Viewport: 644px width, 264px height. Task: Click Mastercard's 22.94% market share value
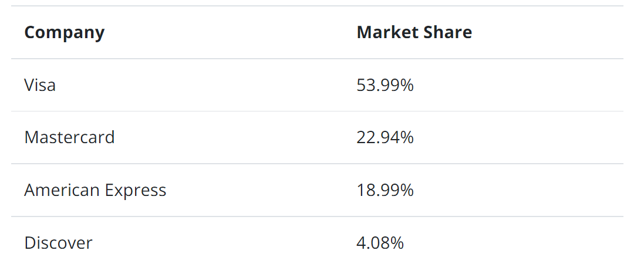click(385, 137)
